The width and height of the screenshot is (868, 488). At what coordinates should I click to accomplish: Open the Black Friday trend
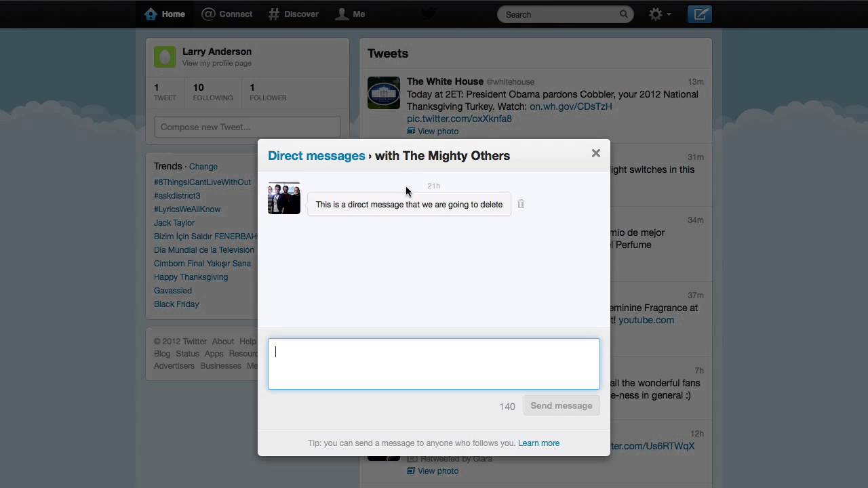[x=176, y=304]
